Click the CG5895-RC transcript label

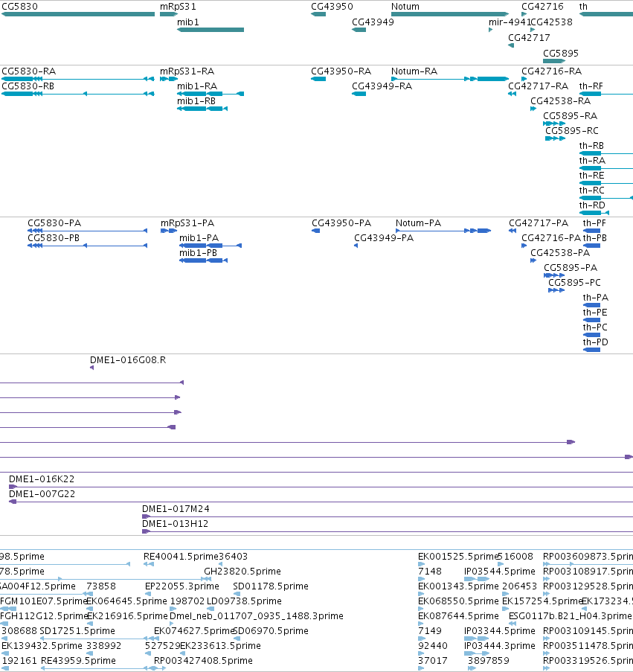coord(572,131)
